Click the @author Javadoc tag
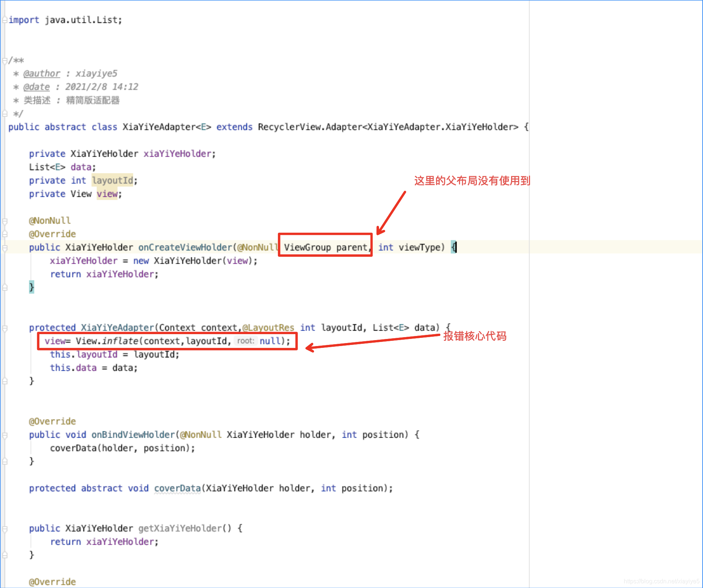 coord(42,74)
